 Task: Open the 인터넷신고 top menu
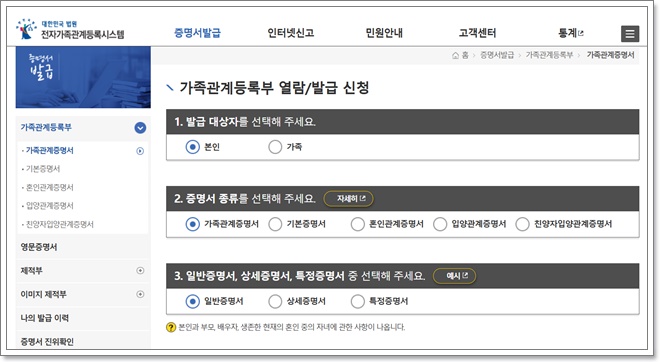pos(291,33)
